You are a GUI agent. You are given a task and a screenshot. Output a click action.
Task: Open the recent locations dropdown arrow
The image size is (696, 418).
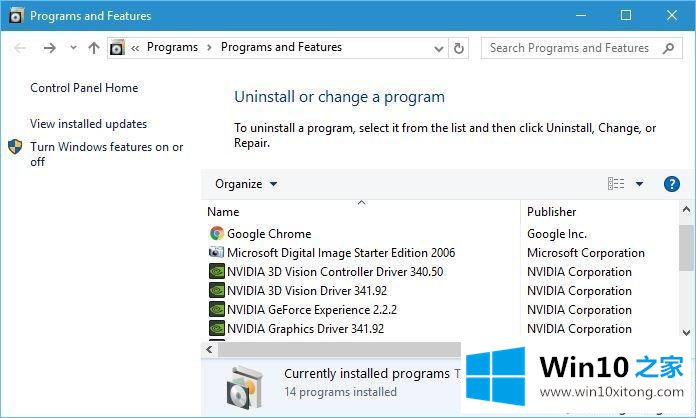click(x=73, y=47)
